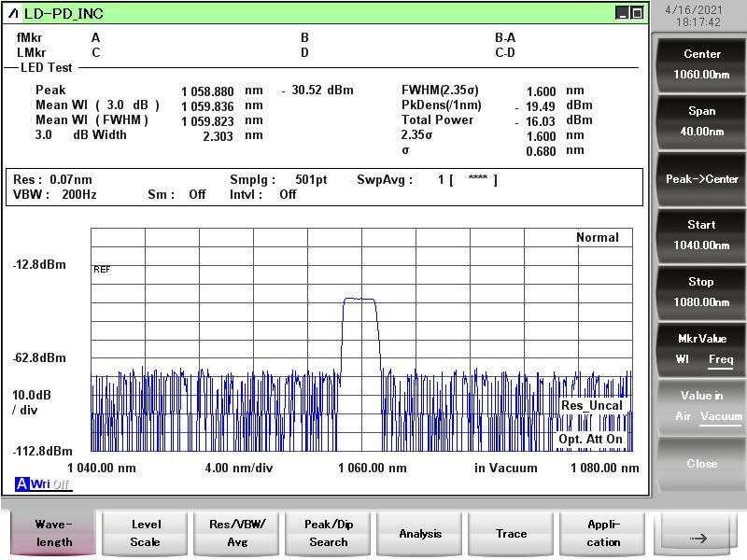The width and height of the screenshot is (747, 560).
Task: Maximize the LD-PD_INC window
Action: pos(637,13)
